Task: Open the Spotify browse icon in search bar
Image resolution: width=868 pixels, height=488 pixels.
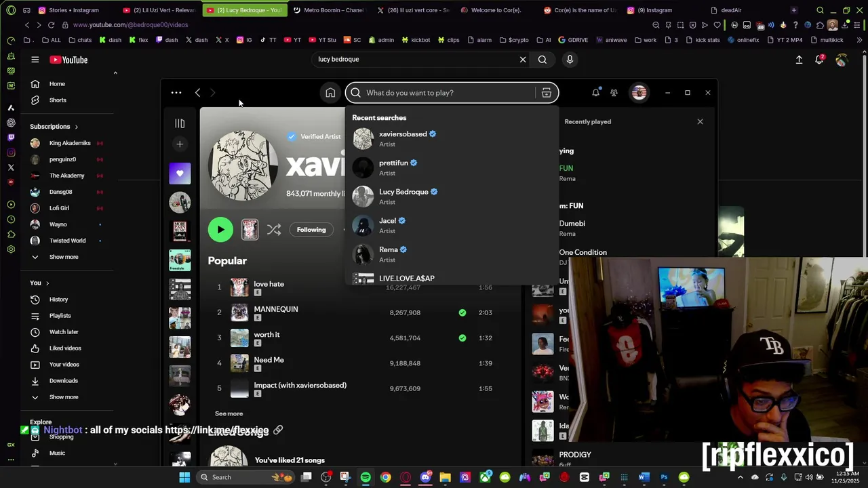Action: click(546, 93)
